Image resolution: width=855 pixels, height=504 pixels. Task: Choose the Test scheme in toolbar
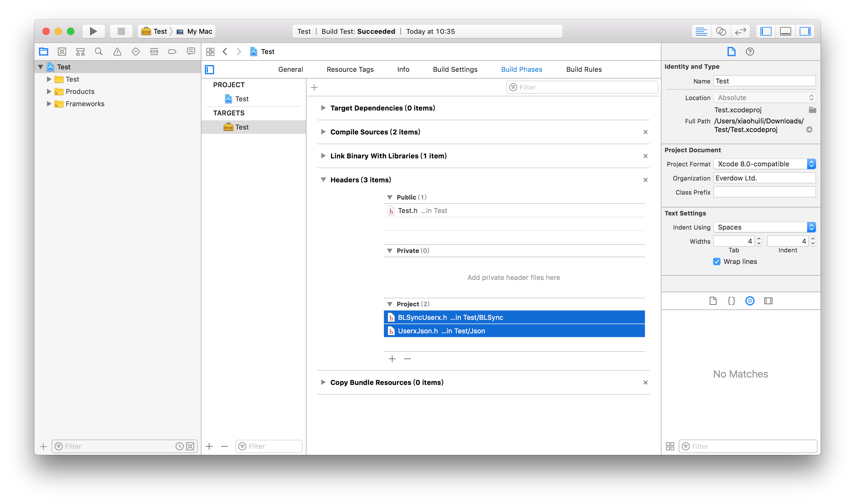click(154, 31)
